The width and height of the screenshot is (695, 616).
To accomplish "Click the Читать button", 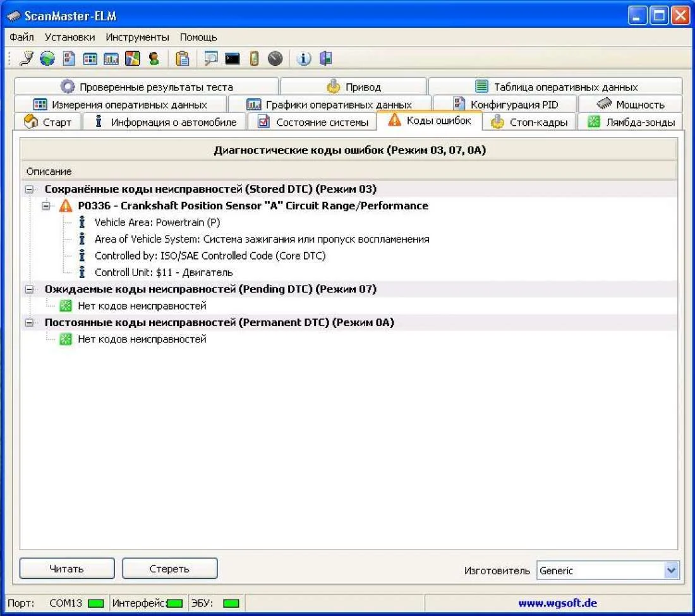I will pyautogui.click(x=67, y=569).
